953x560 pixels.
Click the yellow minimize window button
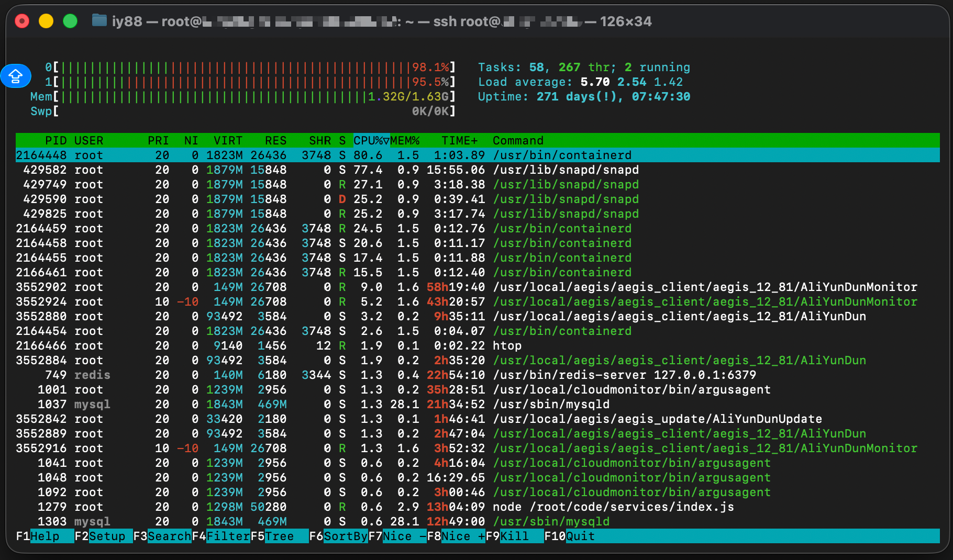(x=46, y=21)
